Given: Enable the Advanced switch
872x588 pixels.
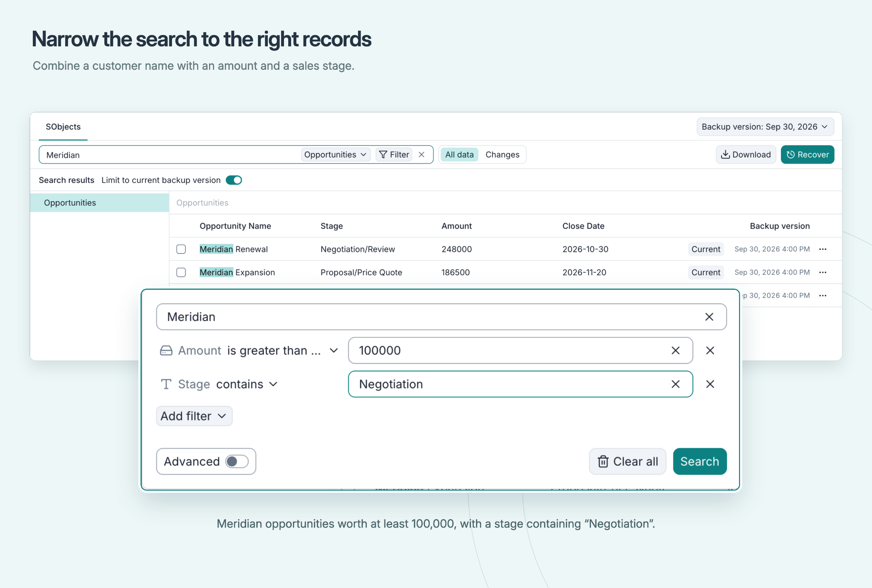Looking at the screenshot, I should click(x=237, y=462).
